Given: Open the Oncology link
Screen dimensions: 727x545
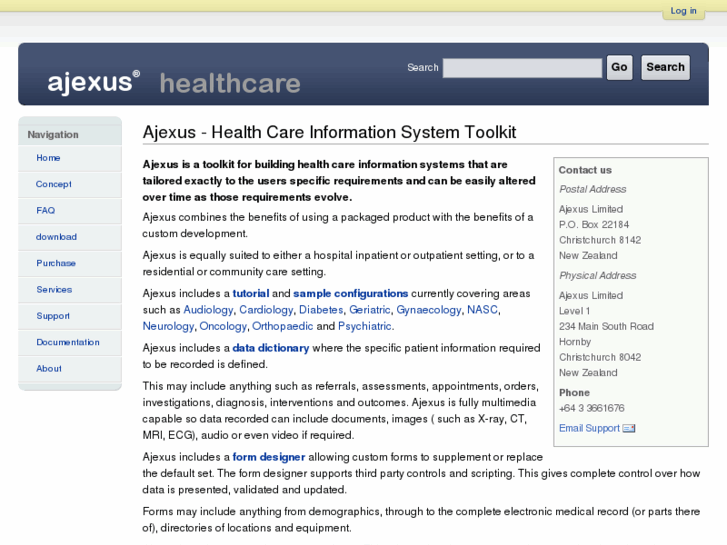Looking at the screenshot, I should tap(223, 326).
